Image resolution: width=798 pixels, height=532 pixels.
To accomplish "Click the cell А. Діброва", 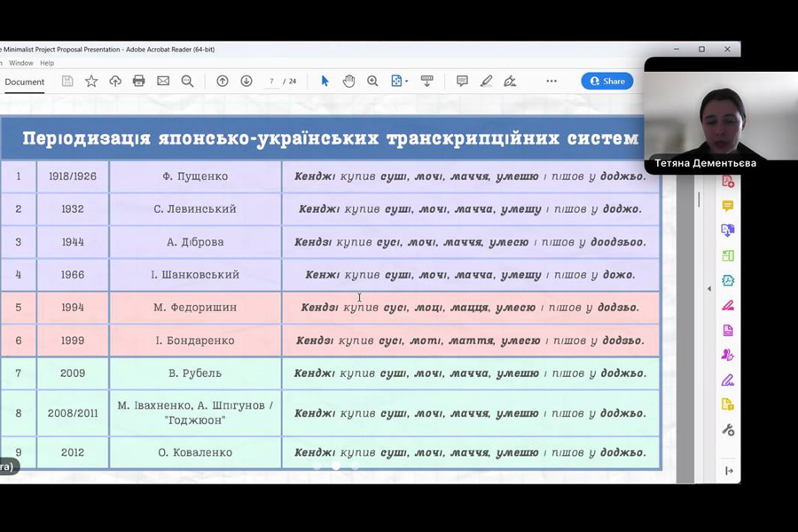I will (195, 242).
